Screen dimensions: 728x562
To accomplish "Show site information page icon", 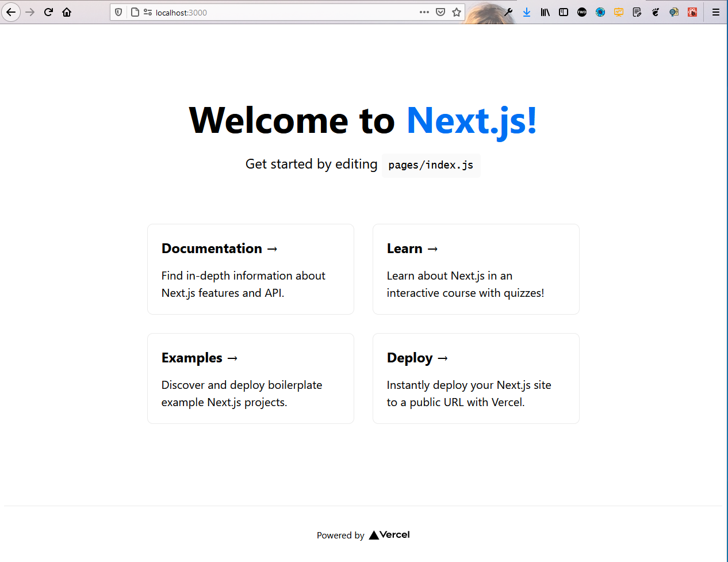I will coord(135,12).
